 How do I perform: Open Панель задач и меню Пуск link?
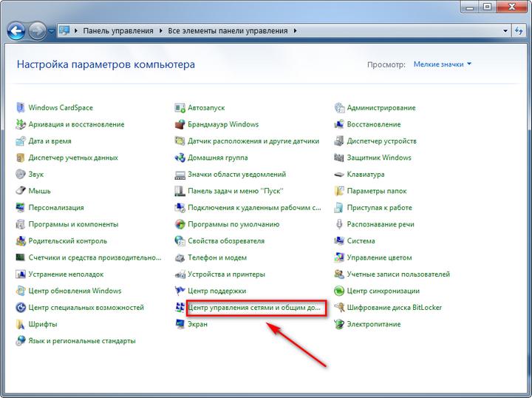[236, 191]
